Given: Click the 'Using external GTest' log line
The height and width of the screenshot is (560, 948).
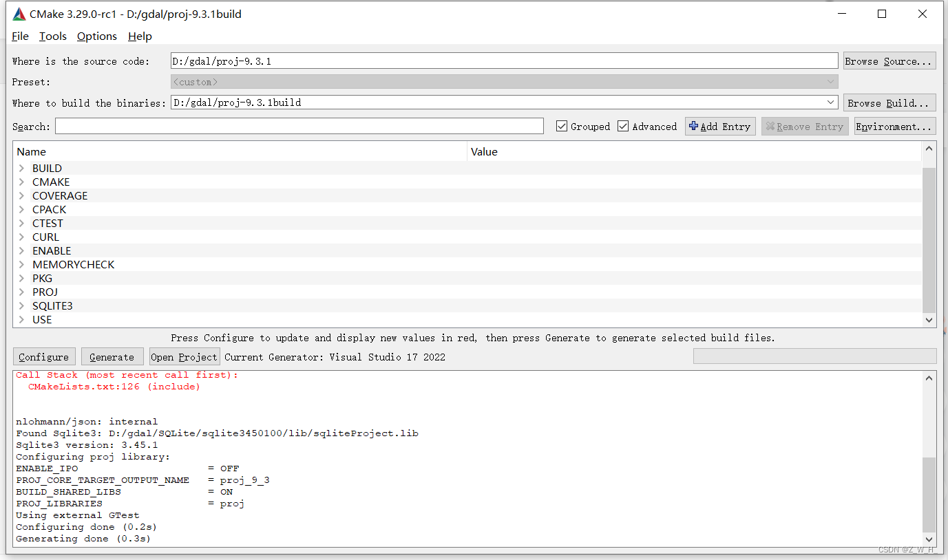Looking at the screenshot, I should click(x=78, y=515).
